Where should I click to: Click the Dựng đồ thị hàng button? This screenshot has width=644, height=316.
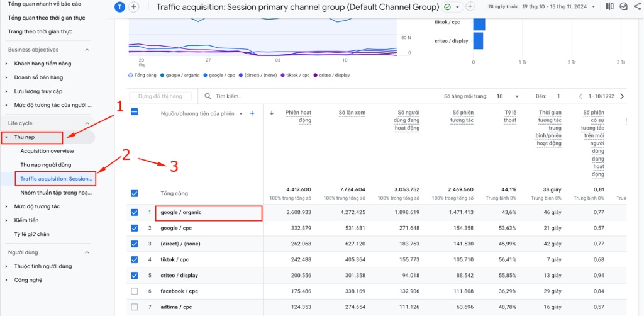pyautogui.click(x=160, y=96)
